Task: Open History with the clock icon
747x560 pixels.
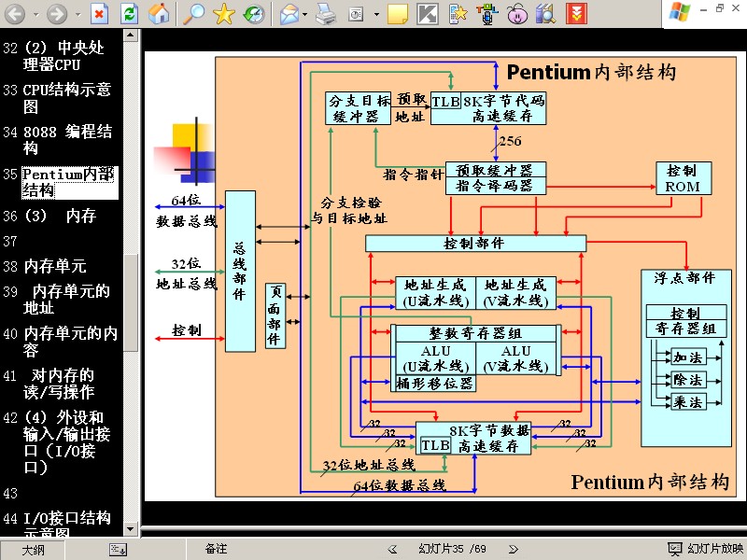Action: [x=253, y=14]
